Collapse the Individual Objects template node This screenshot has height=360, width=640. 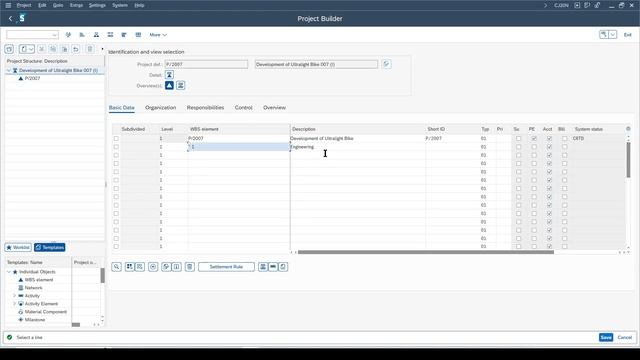[9, 272]
